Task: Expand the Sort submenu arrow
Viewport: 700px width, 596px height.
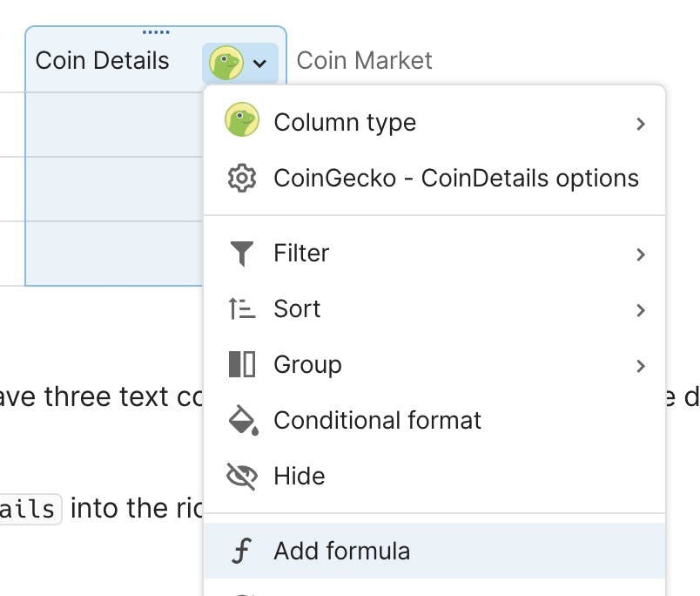Action: click(641, 309)
